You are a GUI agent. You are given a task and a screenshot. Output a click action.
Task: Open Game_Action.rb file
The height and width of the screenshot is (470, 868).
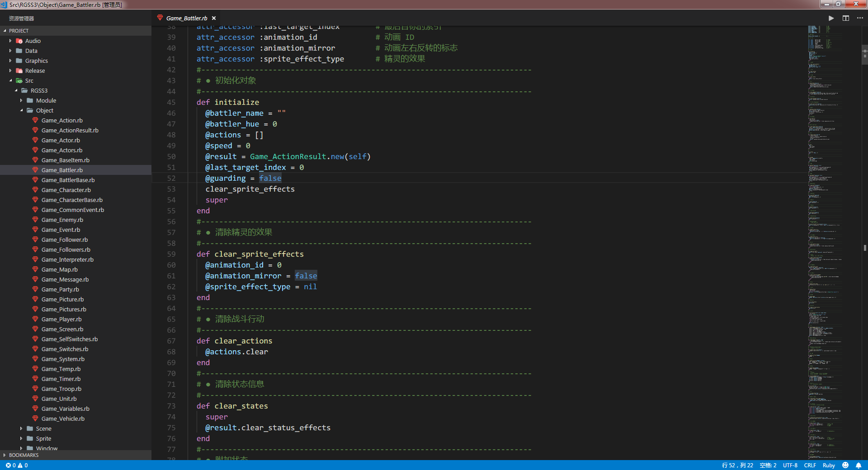pyautogui.click(x=62, y=120)
